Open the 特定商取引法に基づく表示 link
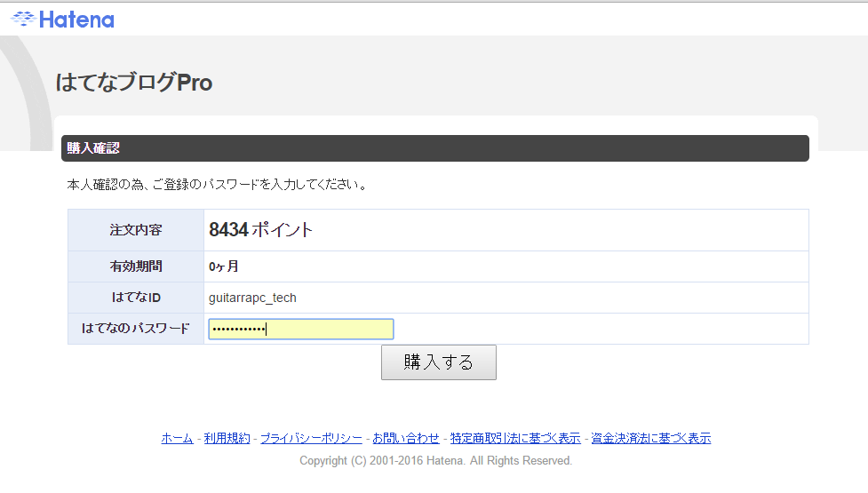This screenshot has width=868, height=493. [x=515, y=438]
